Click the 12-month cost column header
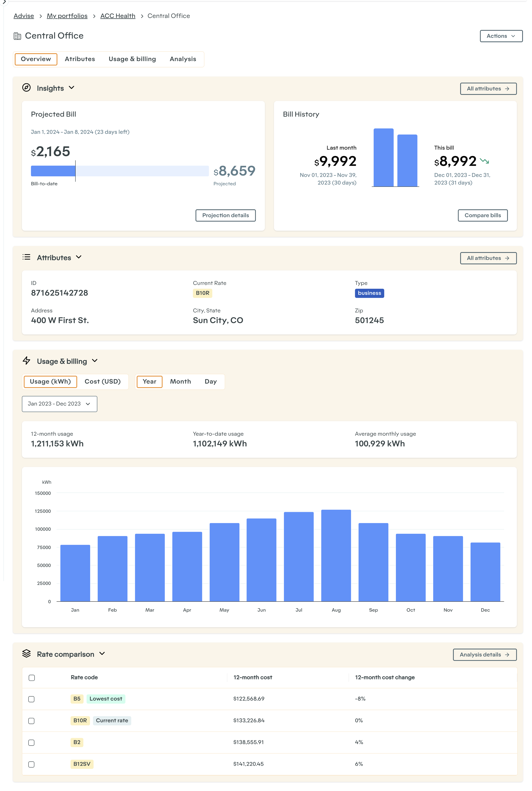The height and width of the screenshot is (791, 532). click(253, 677)
